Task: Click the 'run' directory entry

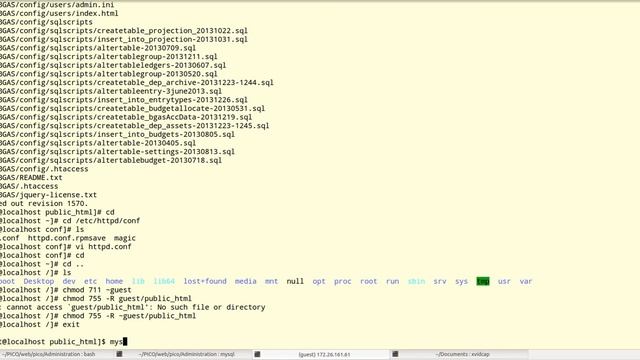Action: click(x=392, y=281)
